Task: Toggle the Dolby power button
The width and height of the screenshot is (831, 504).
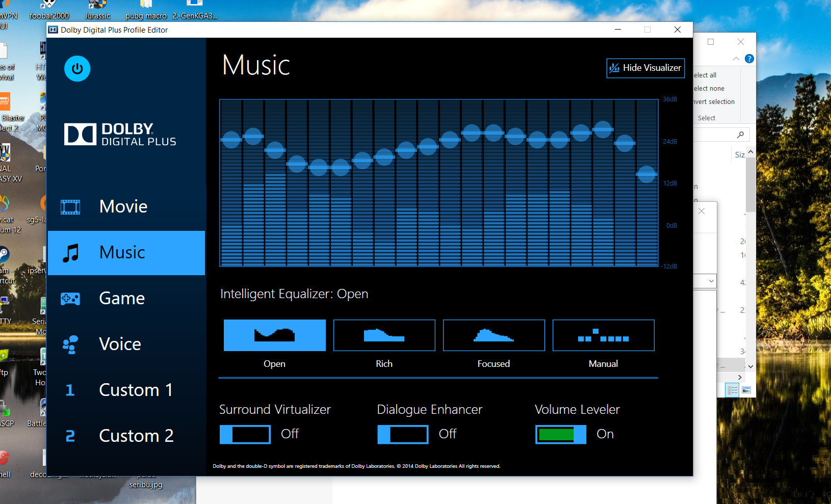Action: tap(77, 68)
